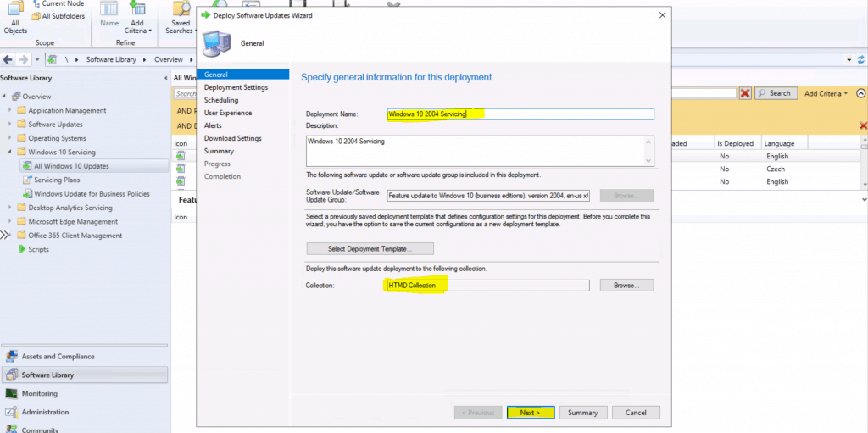Select the Office 365 Client Management folder
The image size is (868, 433).
(x=75, y=236)
